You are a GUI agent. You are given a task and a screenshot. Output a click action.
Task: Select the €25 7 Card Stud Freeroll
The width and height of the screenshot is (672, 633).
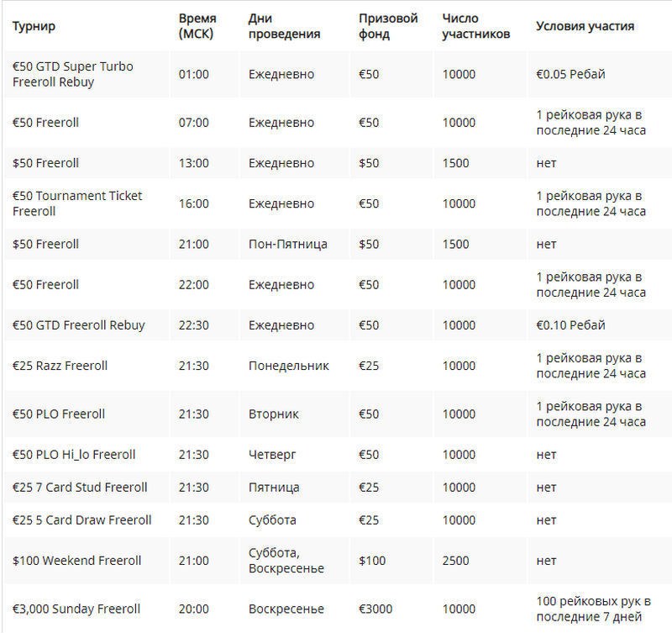[x=80, y=488]
